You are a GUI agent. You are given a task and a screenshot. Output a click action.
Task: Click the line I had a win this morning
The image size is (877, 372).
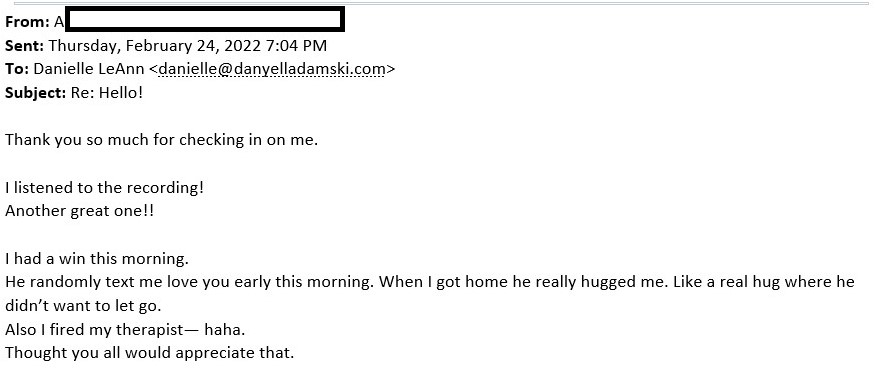pos(97,259)
